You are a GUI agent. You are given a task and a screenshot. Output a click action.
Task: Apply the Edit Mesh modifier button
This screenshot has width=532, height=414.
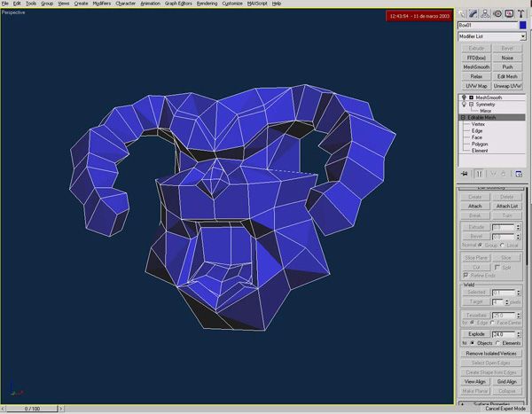507,77
